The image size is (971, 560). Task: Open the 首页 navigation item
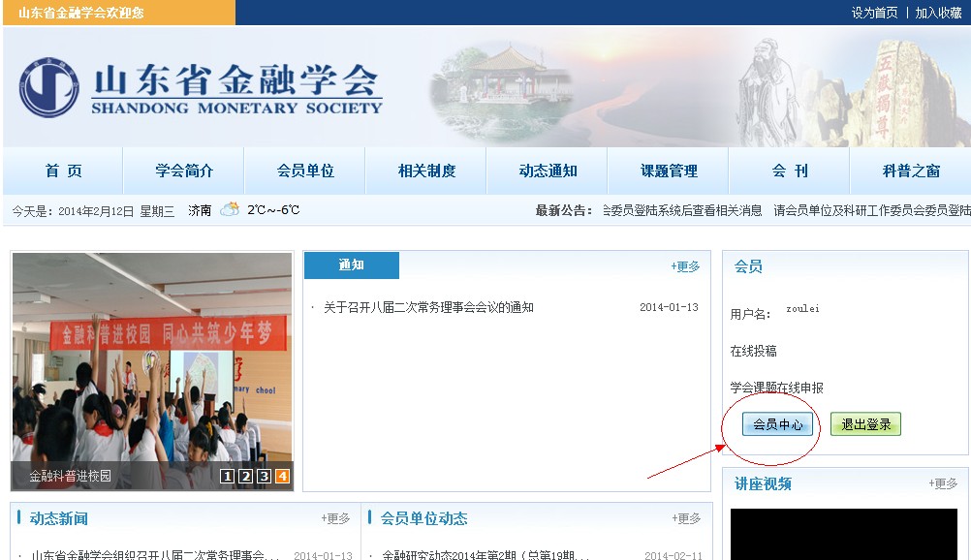click(63, 171)
